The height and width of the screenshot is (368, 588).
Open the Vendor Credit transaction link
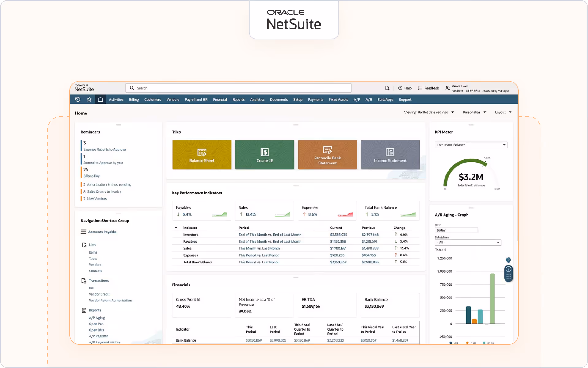99,294
